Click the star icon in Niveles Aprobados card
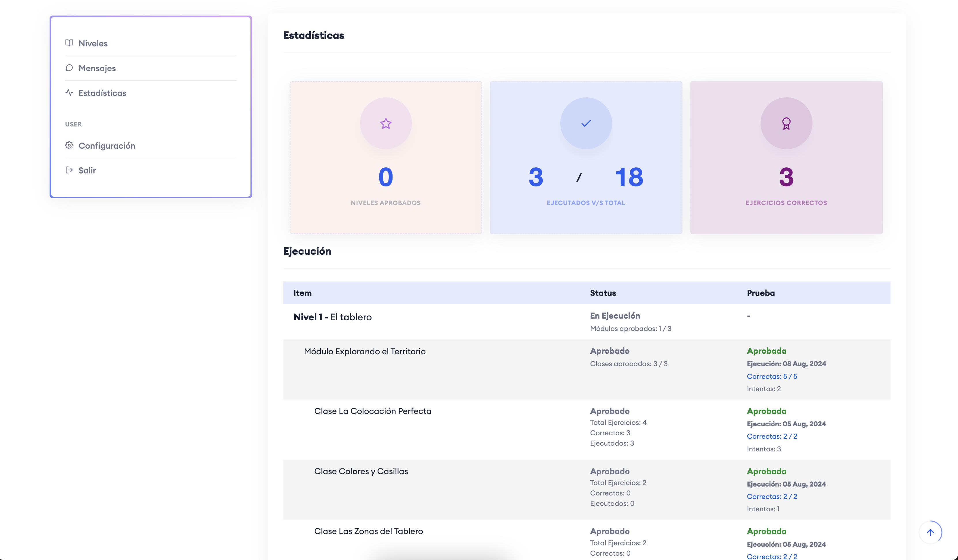Screen dimensions: 958x560 pyautogui.click(x=386, y=124)
